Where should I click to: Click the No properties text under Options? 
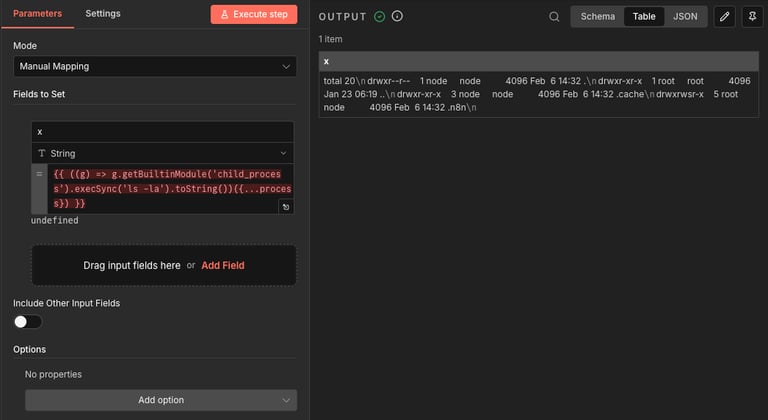[53, 374]
